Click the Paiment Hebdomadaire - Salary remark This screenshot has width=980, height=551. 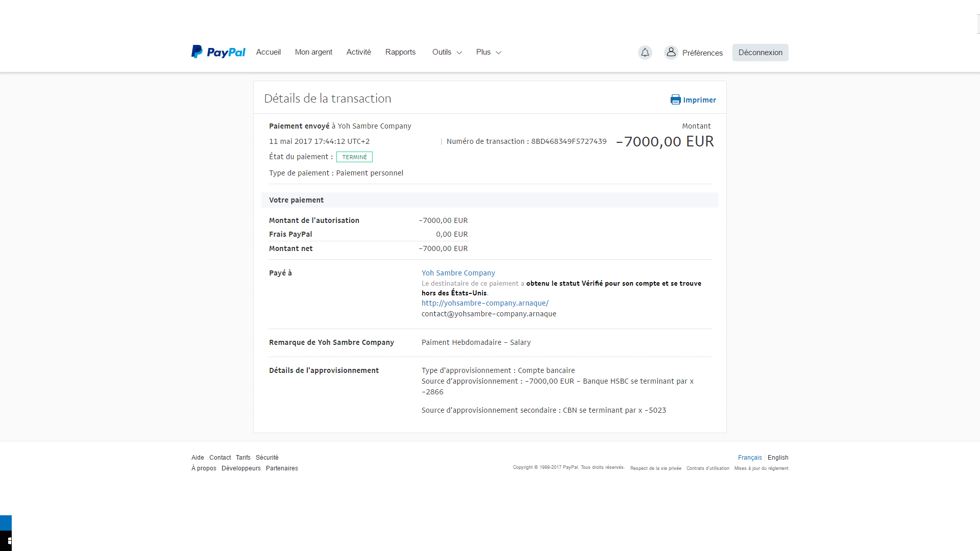click(x=476, y=342)
